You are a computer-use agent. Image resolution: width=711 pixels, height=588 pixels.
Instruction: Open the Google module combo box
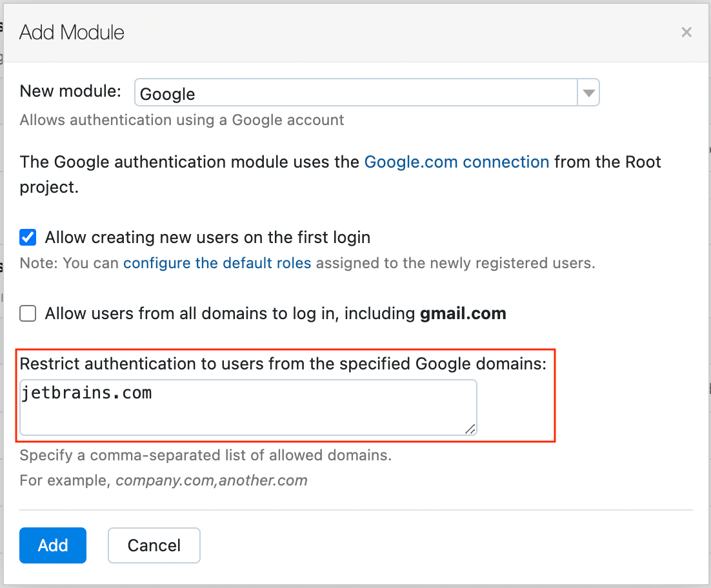[366, 93]
